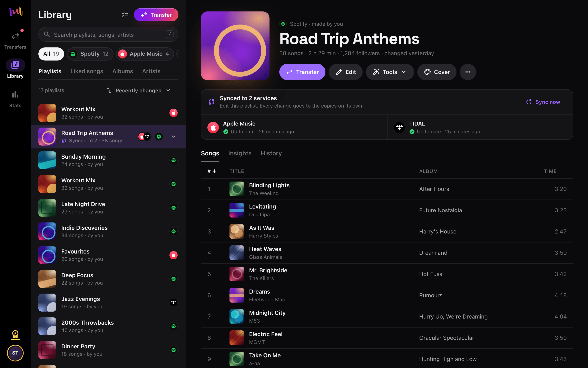588x368 pixels.
Task: Click the Transfer button in Library header
Action: [156, 15]
